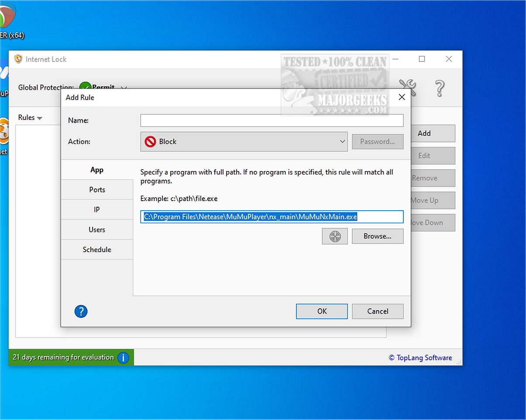Click the OK button
Image resolution: width=526 pixels, height=420 pixels.
[x=322, y=311]
